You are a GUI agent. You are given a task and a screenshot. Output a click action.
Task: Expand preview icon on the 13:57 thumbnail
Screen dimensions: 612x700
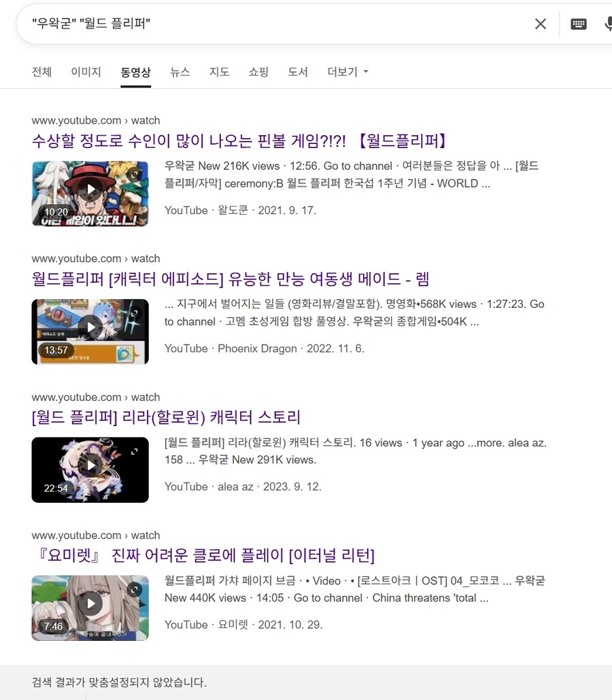[134, 313]
